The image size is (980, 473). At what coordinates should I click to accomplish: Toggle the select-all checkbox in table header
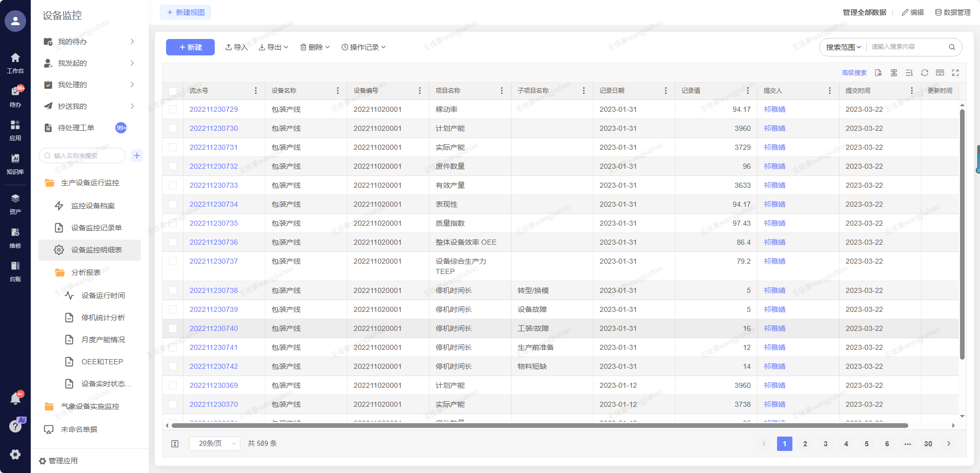pos(173,91)
